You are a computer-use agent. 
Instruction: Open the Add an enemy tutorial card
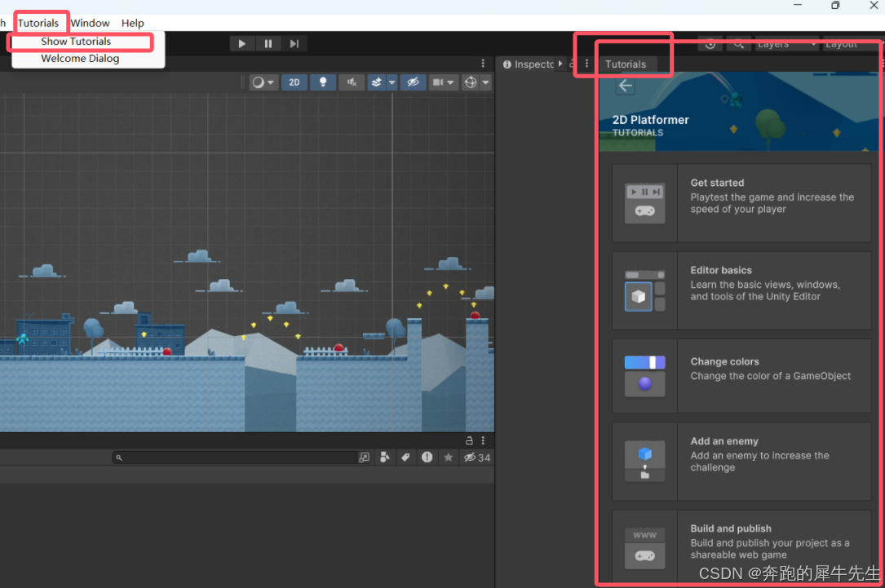coord(741,461)
